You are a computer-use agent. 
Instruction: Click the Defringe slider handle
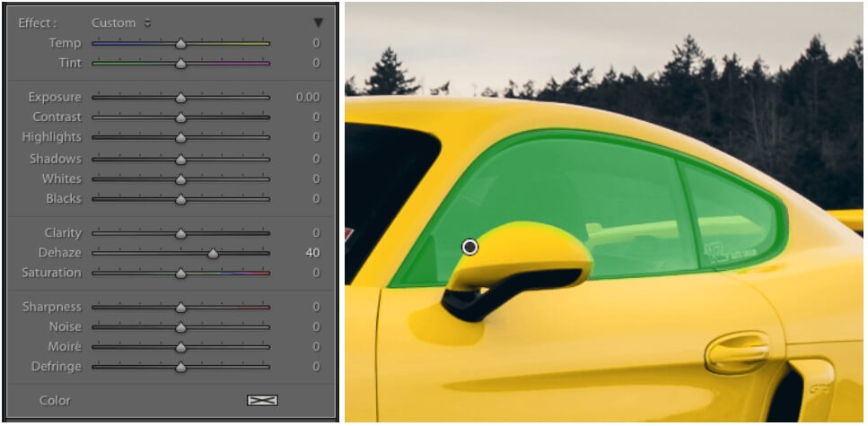[x=180, y=368]
